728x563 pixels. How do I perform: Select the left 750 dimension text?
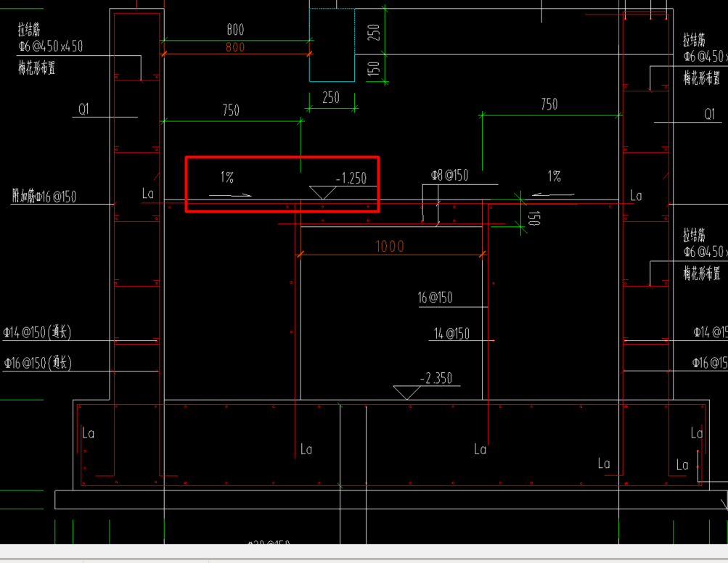click(231, 110)
